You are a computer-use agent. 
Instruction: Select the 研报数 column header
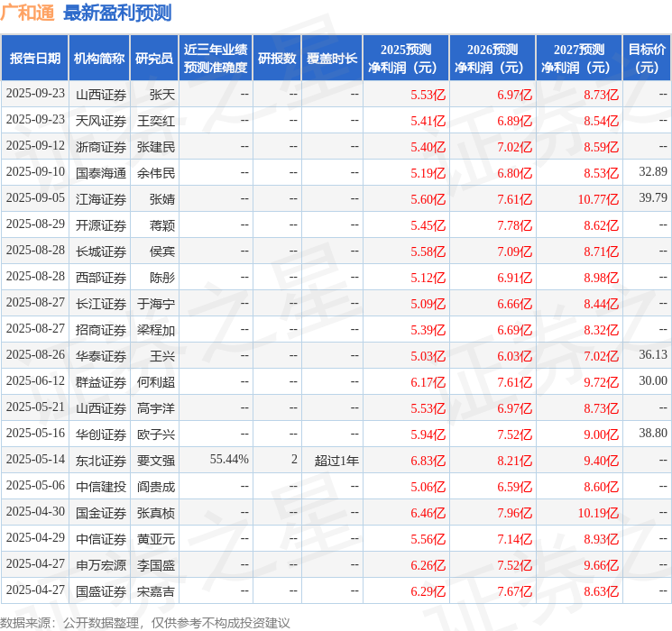tap(277, 58)
